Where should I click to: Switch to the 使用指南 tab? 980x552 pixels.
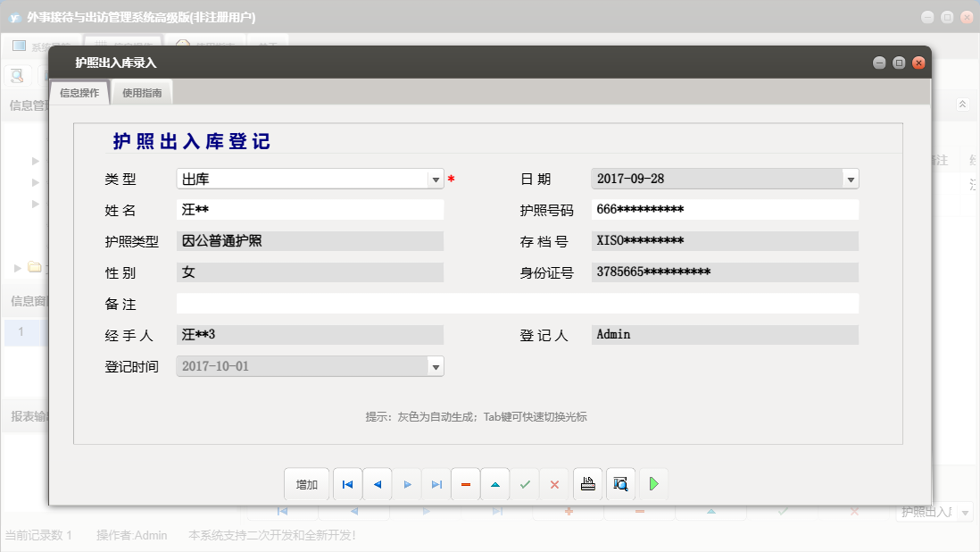coord(142,91)
